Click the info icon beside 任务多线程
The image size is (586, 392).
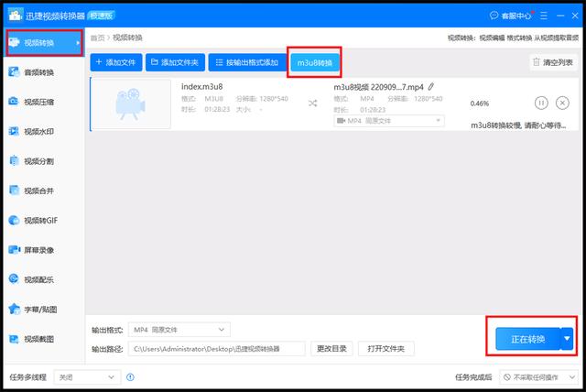click(130, 376)
